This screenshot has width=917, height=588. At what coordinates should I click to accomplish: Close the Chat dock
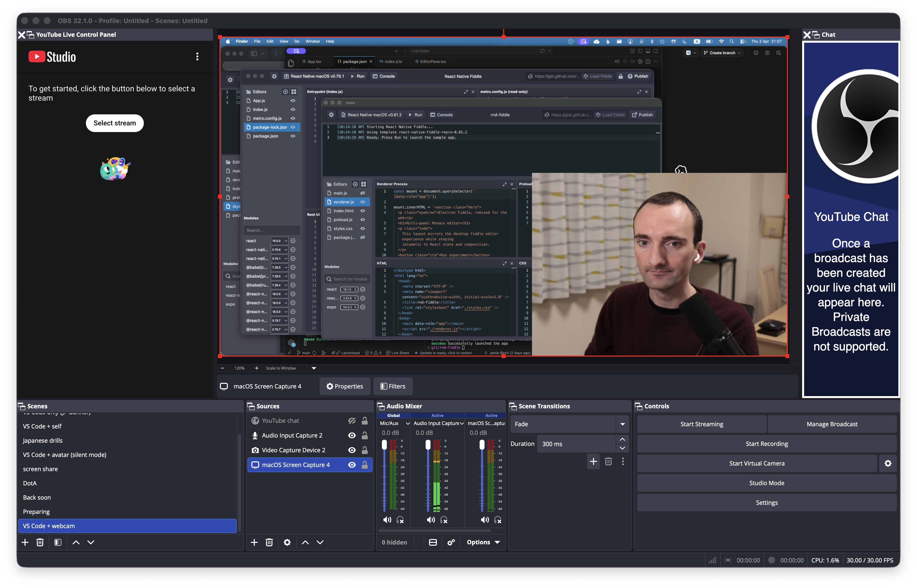click(x=807, y=35)
